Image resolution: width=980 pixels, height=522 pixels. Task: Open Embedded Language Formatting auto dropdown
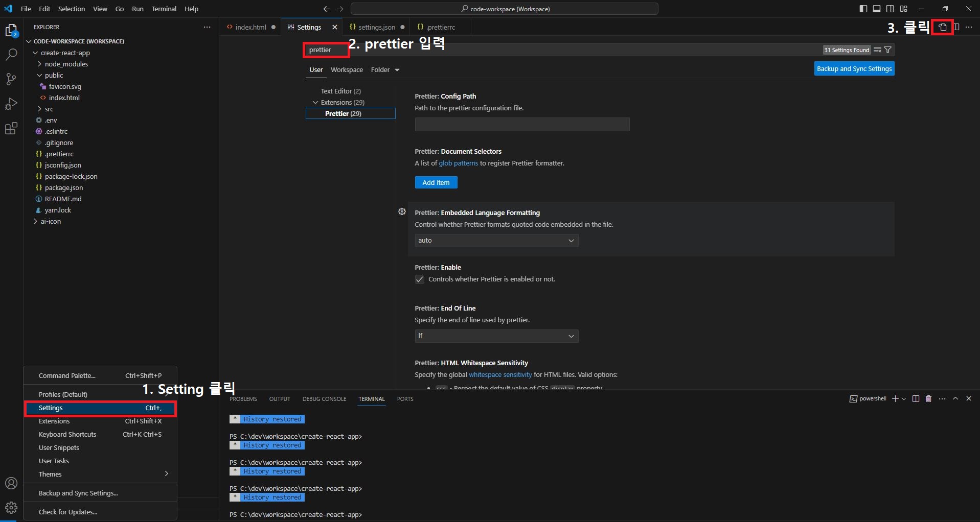click(x=496, y=241)
